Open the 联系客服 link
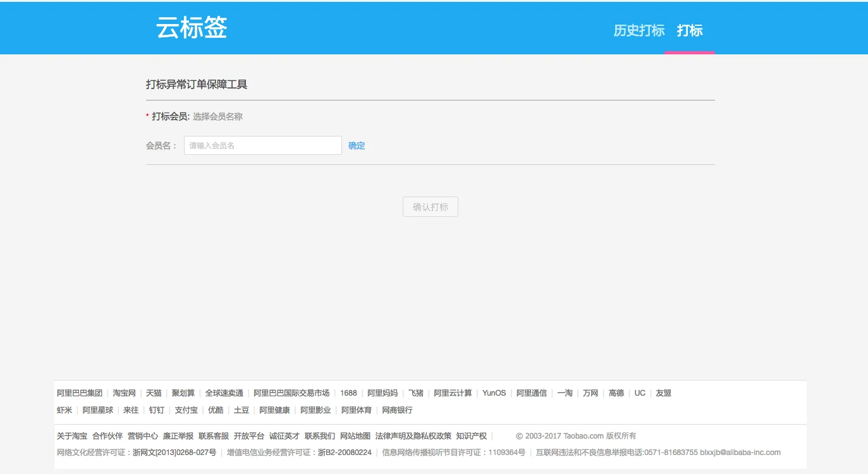This screenshot has height=474, width=868. 214,436
